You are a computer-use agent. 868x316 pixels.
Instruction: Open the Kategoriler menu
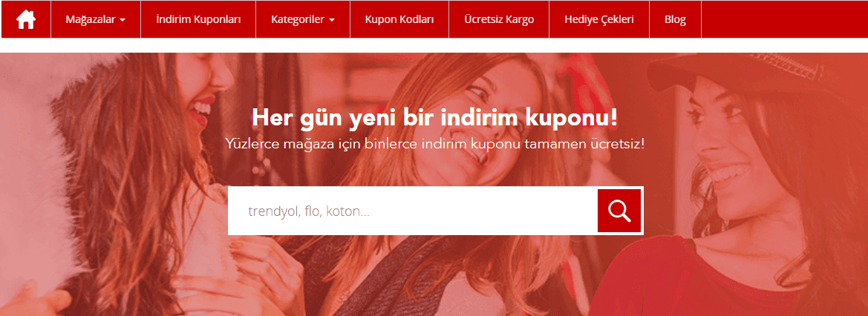tap(298, 19)
